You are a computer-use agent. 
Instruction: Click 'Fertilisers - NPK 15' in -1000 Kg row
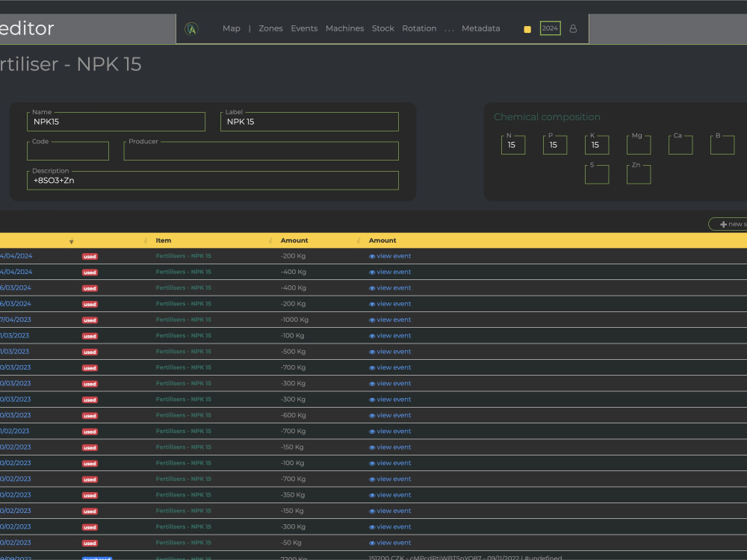click(184, 320)
